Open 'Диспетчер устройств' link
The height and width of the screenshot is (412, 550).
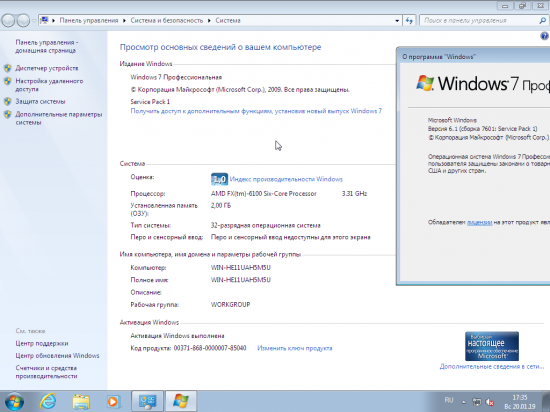47,68
